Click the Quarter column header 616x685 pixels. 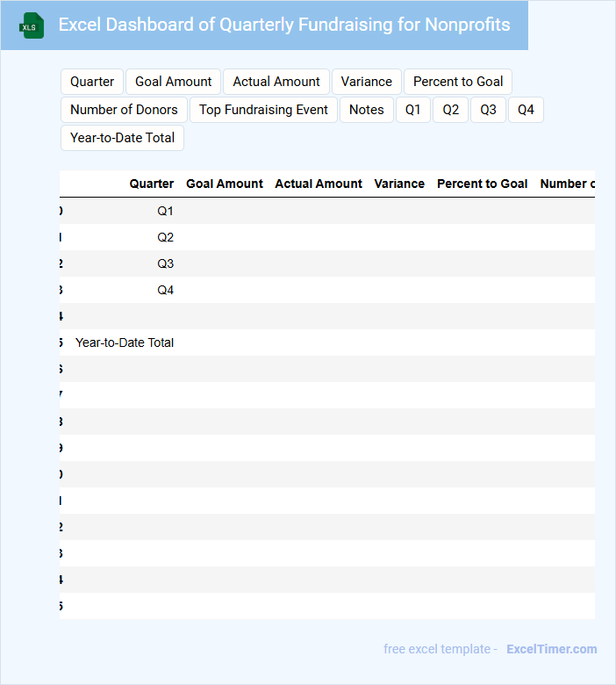152,184
